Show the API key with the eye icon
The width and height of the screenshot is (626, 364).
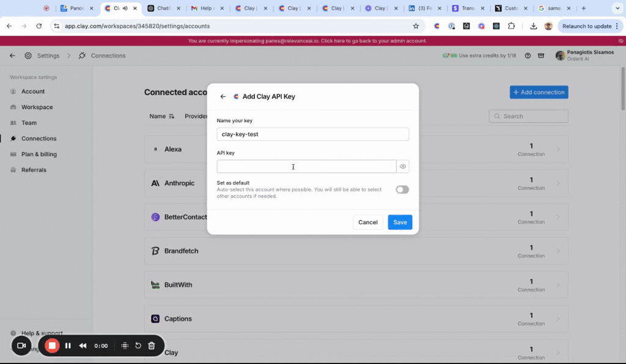(x=403, y=166)
